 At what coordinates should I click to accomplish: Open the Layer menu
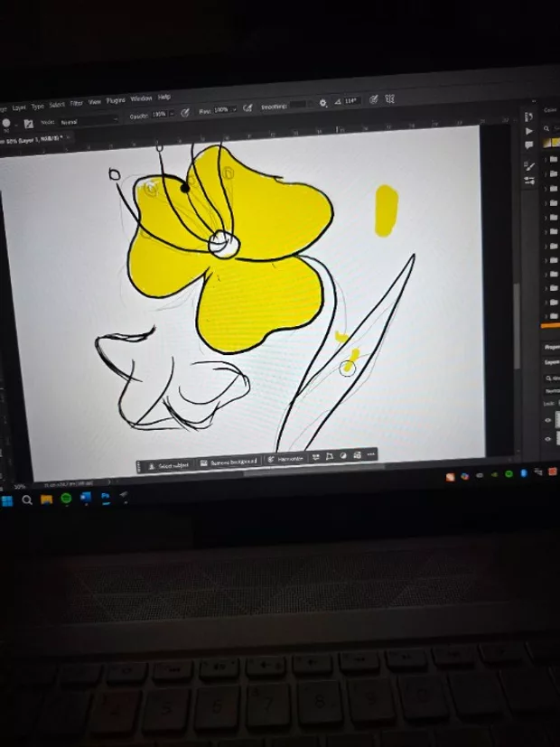point(19,108)
